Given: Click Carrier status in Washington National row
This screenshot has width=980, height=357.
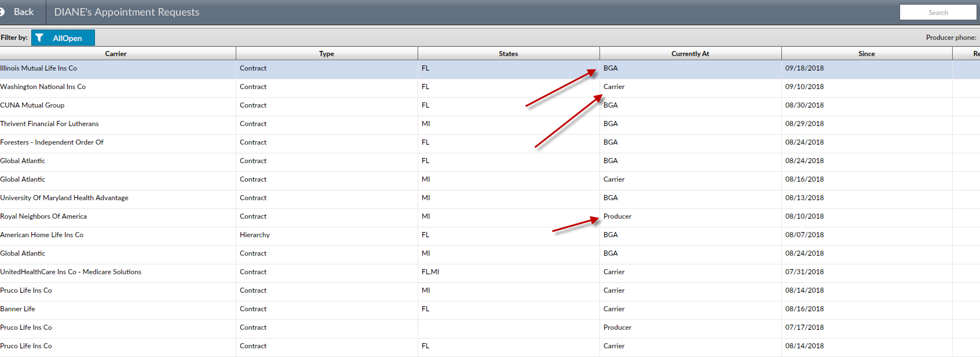Looking at the screenshot, I should 614,87.
